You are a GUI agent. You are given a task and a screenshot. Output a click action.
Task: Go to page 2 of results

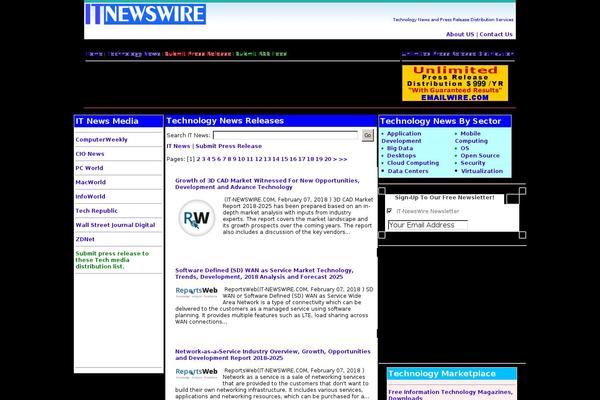point(199,159)
